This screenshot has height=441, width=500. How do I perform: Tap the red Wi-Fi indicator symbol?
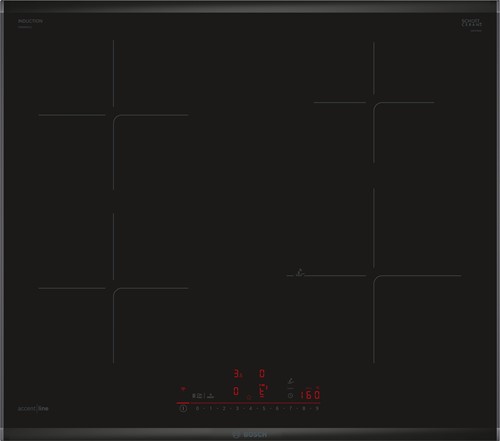pos(183,389)
